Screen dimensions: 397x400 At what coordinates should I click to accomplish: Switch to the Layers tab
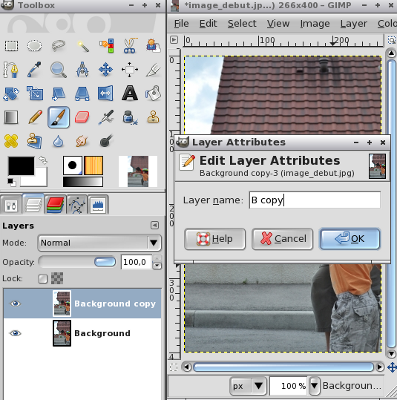point(33,204)
